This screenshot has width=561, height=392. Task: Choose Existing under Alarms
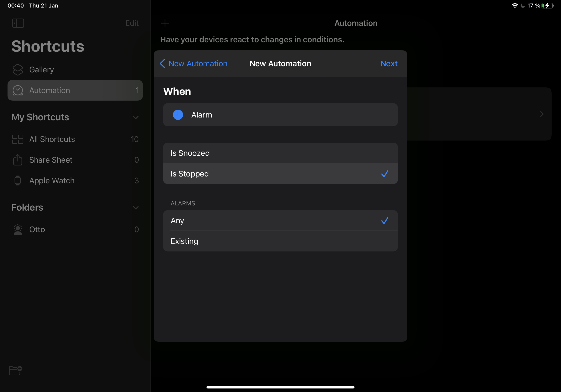point(280,241)
